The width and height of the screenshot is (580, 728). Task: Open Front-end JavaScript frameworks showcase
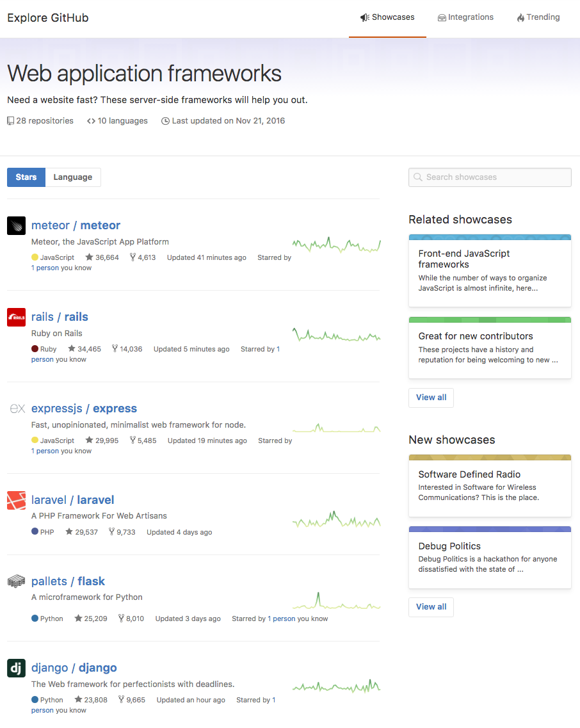[x=490, y=271]
